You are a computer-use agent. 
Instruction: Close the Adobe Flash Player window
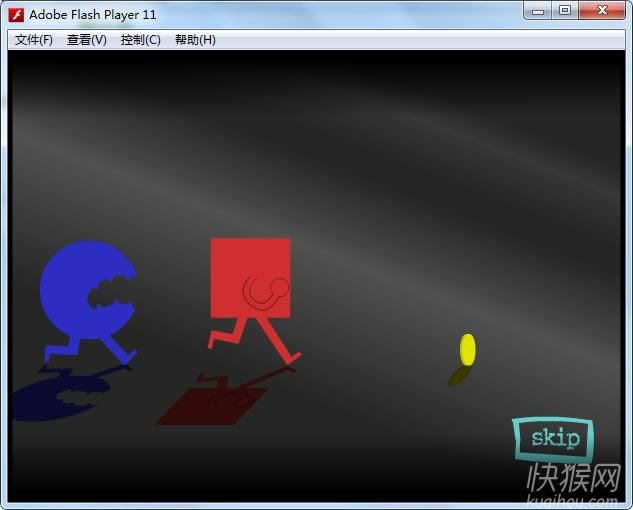click(603, 11)
